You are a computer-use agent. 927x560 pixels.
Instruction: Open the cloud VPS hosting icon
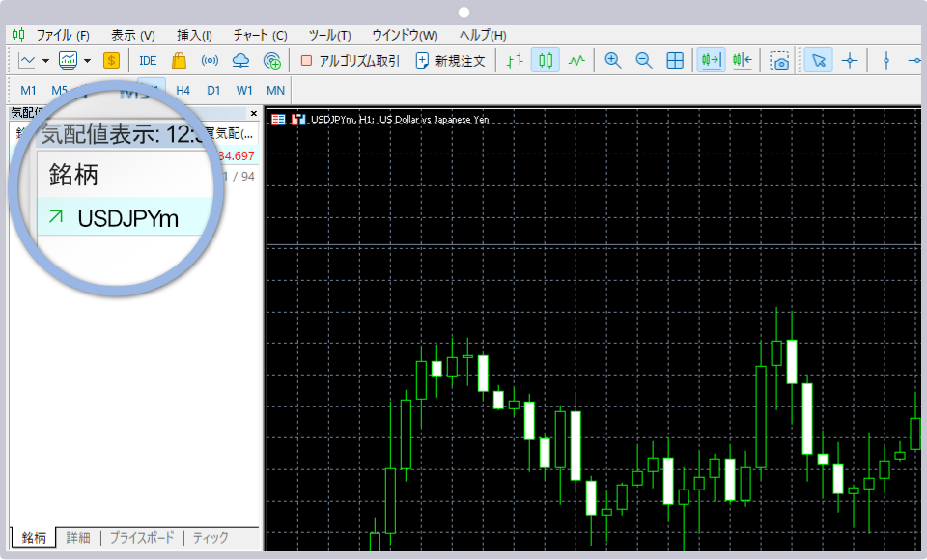[240, 60]
